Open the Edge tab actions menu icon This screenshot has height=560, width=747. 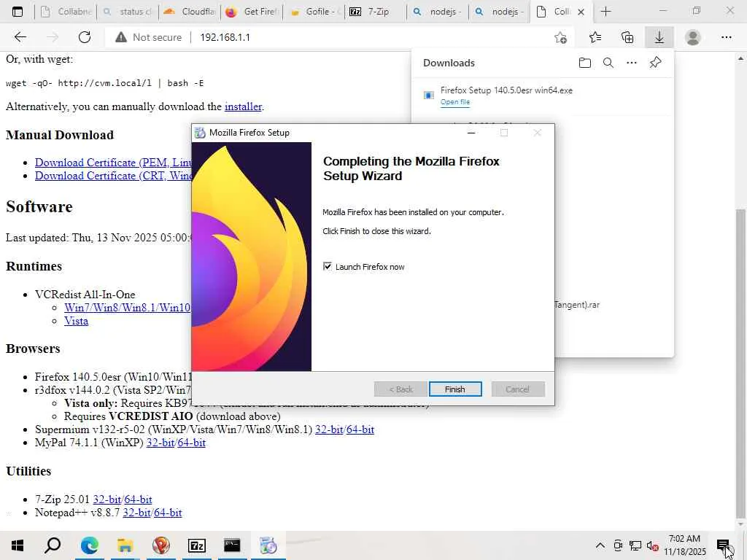(x=18, y=12)
